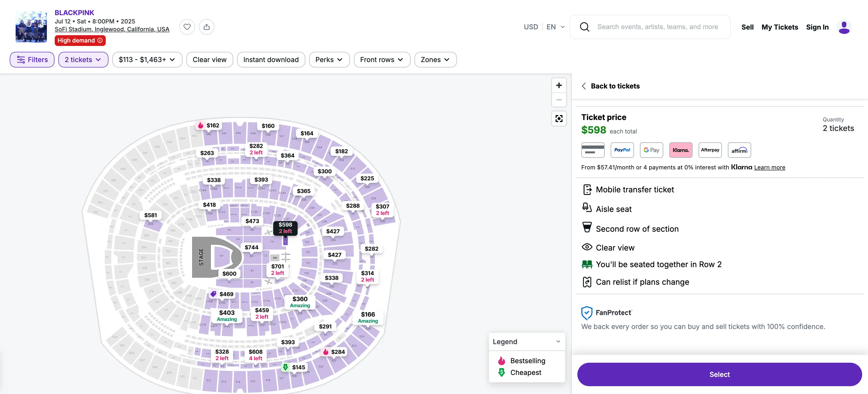This screenshot has height=394, width=868.
Task: Select the $166 Amazing deal marker
Action: [x=368, y=317]
